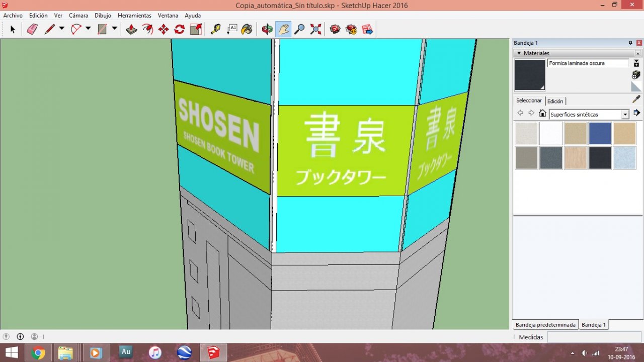
Task: Choose the Text label tool
Action: point(232,30)
